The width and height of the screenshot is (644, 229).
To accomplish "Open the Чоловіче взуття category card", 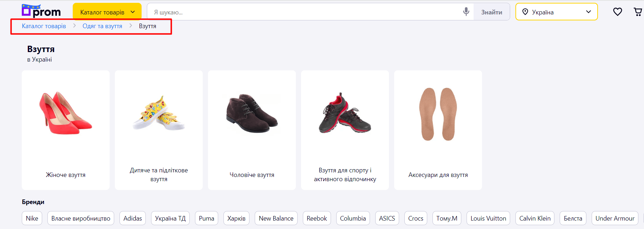I will pyautogui.click(x=252, y=130).
